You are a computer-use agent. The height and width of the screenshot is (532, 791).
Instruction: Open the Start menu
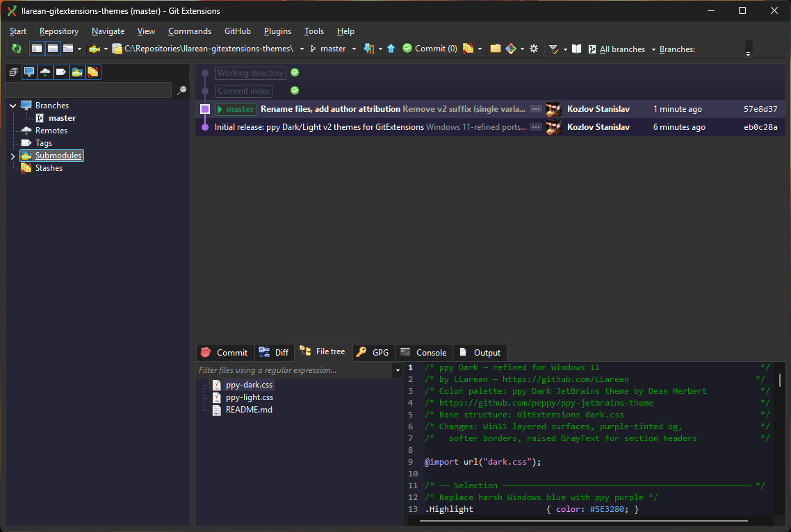point(17,31)
